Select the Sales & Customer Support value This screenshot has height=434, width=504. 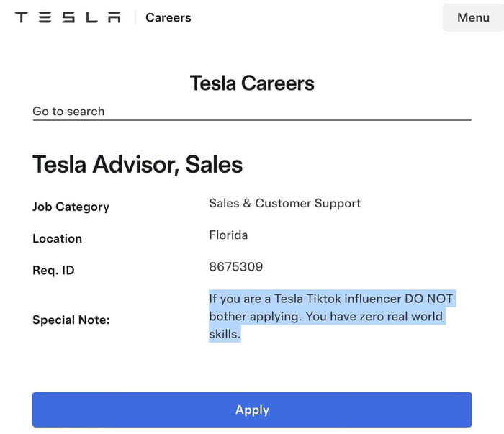point(284,203)
